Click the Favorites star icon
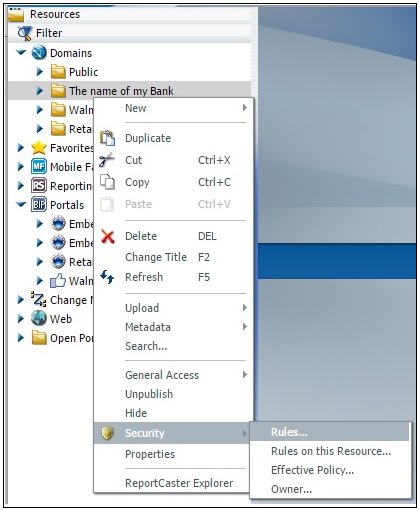The height and width of the screenshot is (510, 419). coord(39,148)
